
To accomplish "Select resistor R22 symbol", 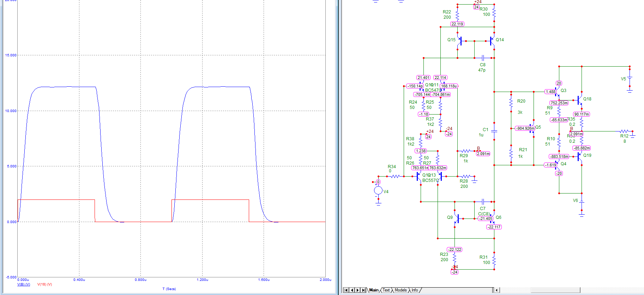I will tap(457, 15).
